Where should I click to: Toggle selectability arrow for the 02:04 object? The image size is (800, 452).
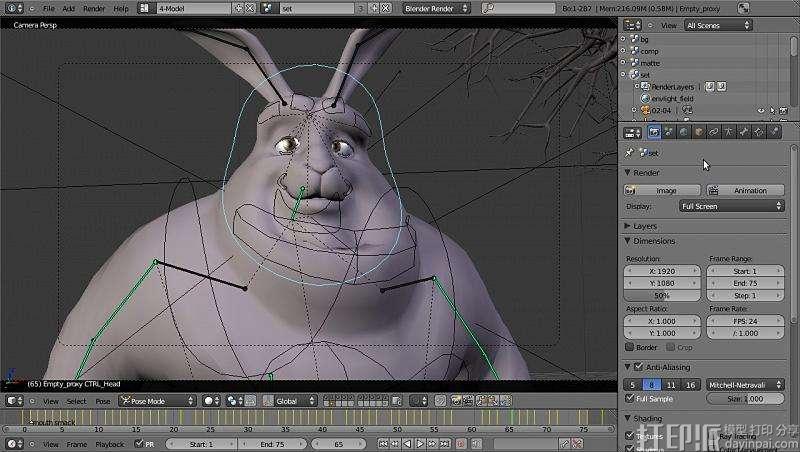point(772,110)
